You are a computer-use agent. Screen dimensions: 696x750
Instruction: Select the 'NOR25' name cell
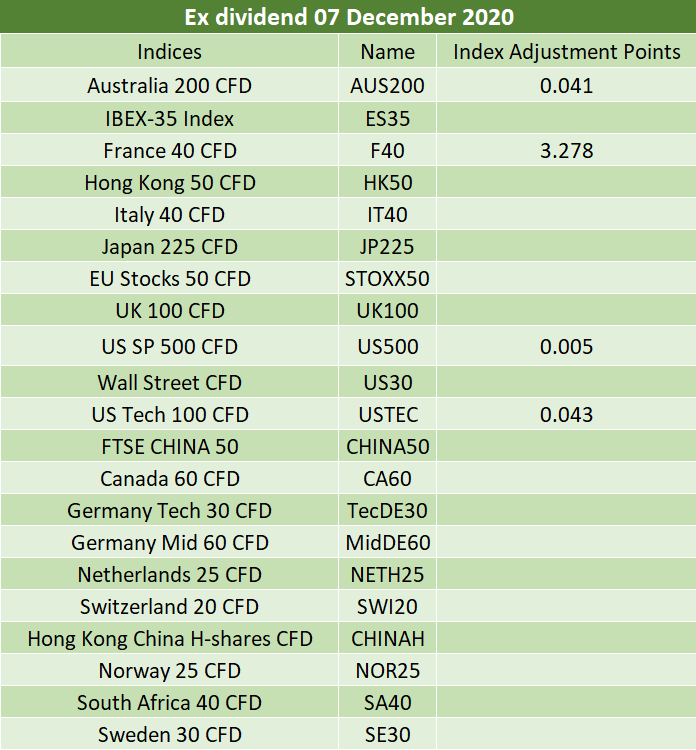pyautogui.click(x=387, y=671)
